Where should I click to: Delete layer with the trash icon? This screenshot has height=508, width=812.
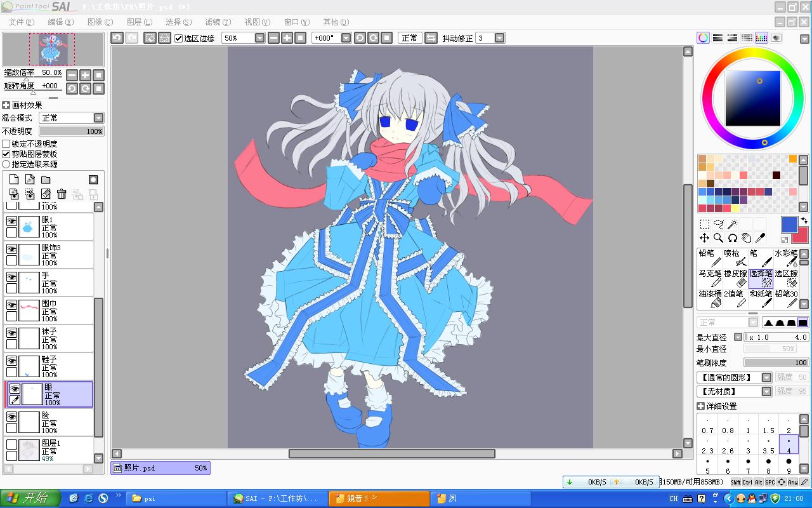click(62, 194)
